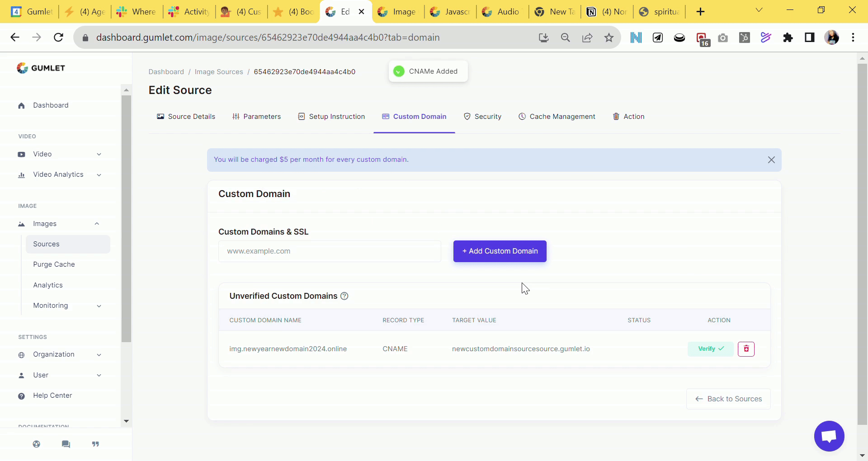
Task: Click the Share page icon in address bar
Action: [x=587, y=38]
